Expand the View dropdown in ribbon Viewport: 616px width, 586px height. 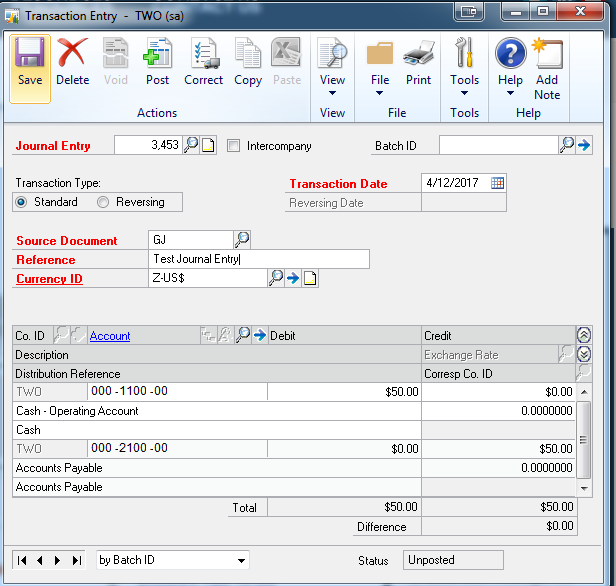(x=332, y=68)
